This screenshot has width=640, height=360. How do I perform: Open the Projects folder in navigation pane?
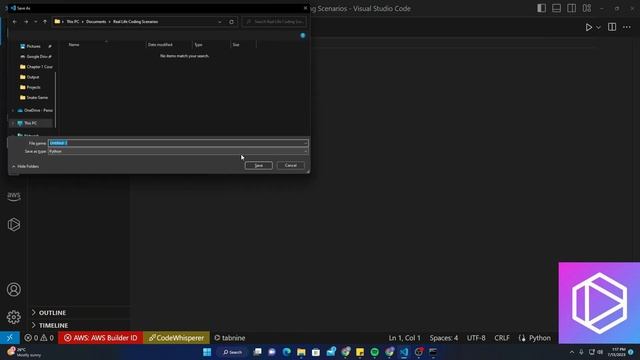[30, 87]
